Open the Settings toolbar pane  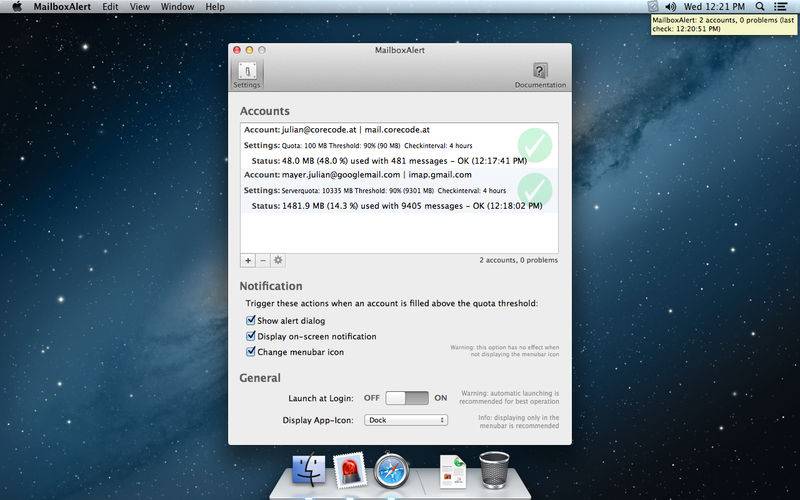[246, 74]
